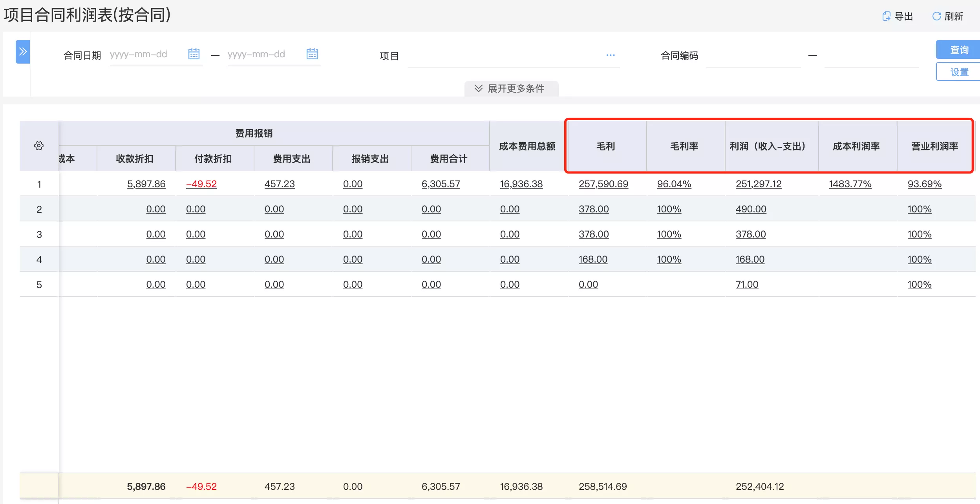Open the 457.23 expense link in row 1
Viewport: 980px width, 504px height.
tap(280, 184)
